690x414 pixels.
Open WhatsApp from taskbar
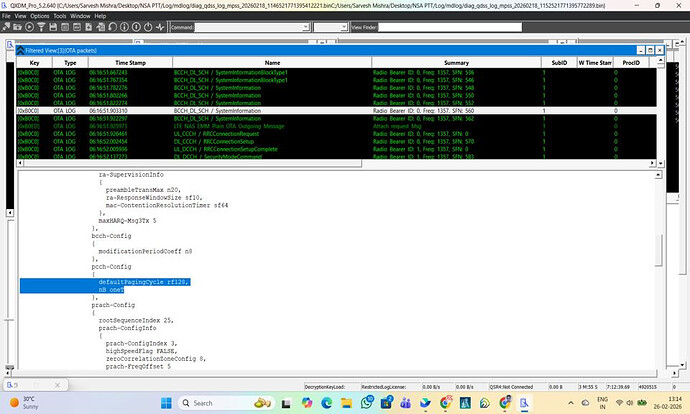click(366, 402)
